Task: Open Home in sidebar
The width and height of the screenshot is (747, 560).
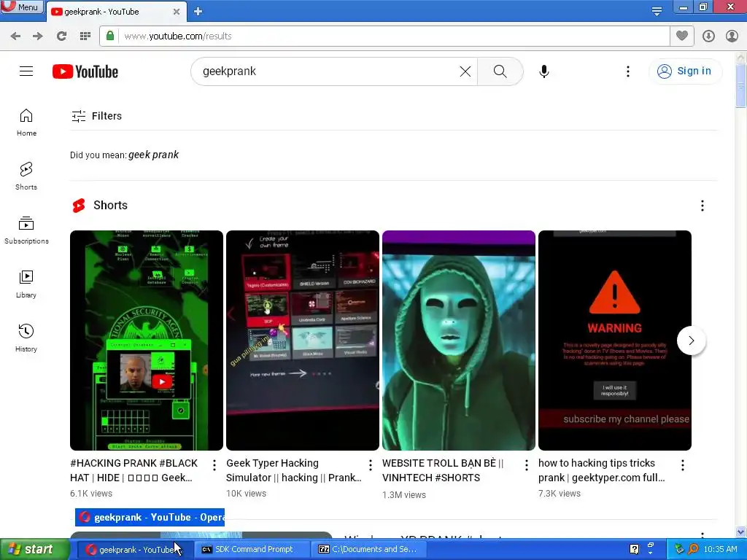Action: coord(26,122)
